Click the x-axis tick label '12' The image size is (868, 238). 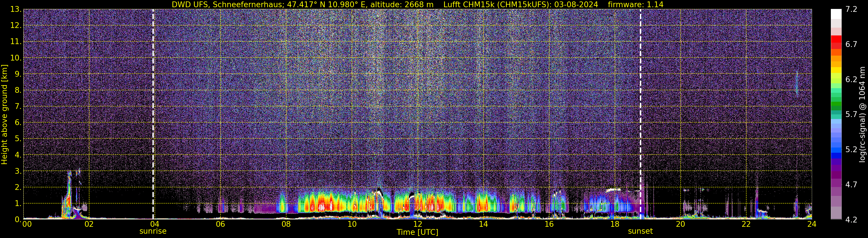[417, 224]
